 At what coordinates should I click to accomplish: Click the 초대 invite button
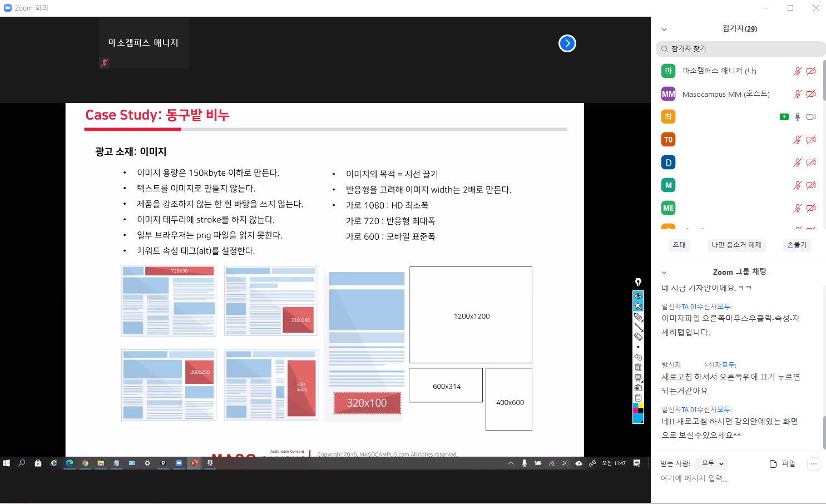coord(679,245)
